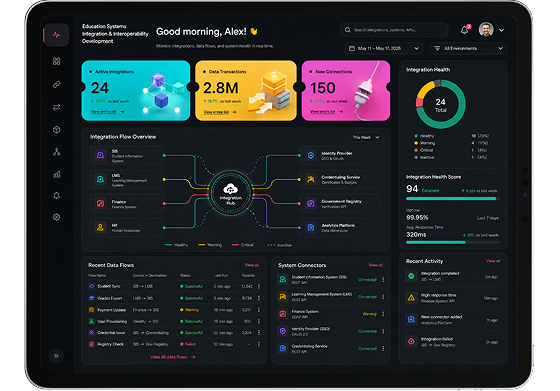Change the This Week period dropdown
This screenshot has height=391, width=560.
tap(366, 137)
